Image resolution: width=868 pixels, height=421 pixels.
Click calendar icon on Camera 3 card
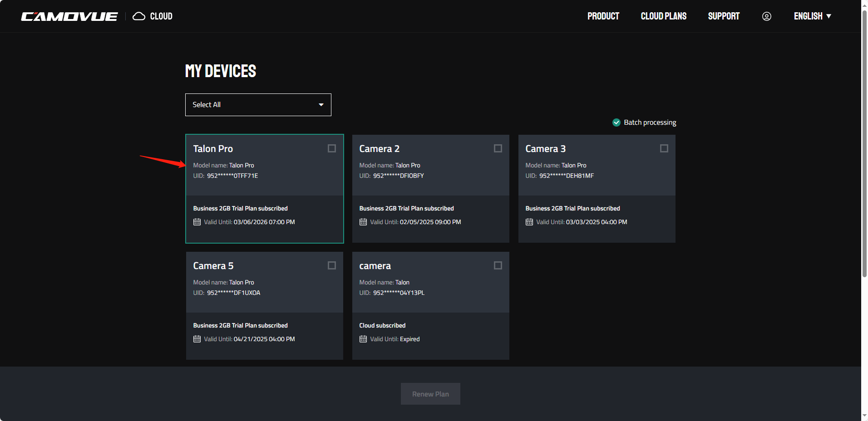[529, 222]
